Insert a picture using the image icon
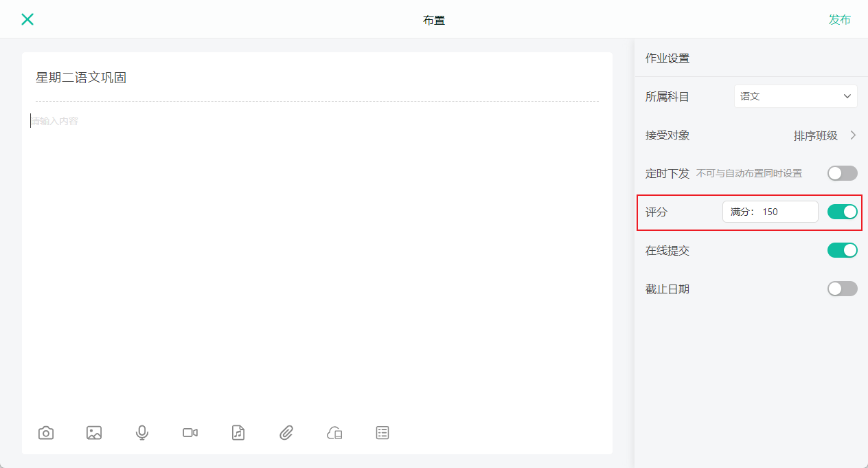The image size is (868, 468). point(94,432)
